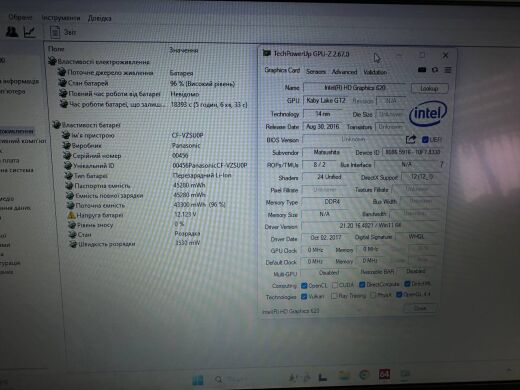Open the browser icon on taskbar
The width and height of the screenshot is (520, 390).
[364, 375]
